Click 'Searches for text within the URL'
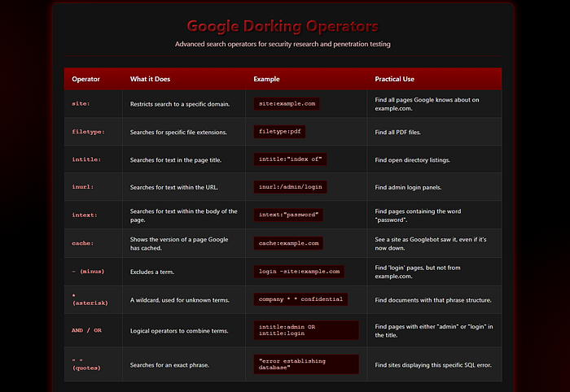 pos(174,187)
